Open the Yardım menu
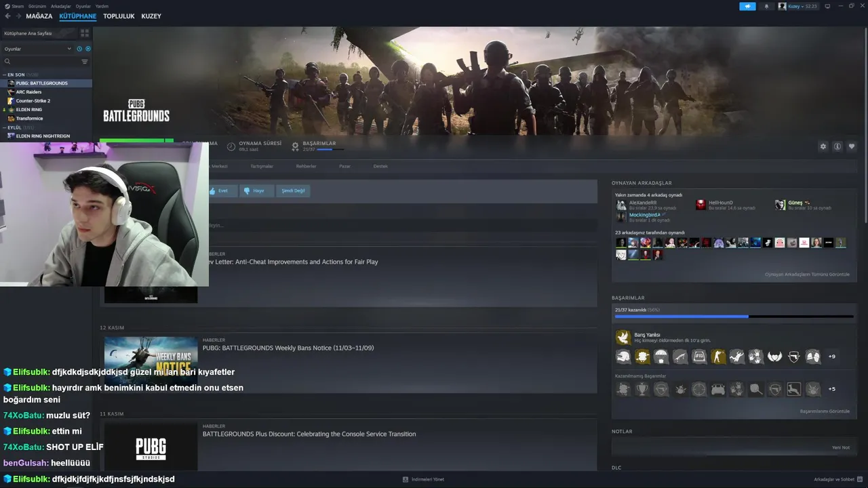Image resolution: width=868 pixels, height=488 pixels. click(102, 6)
